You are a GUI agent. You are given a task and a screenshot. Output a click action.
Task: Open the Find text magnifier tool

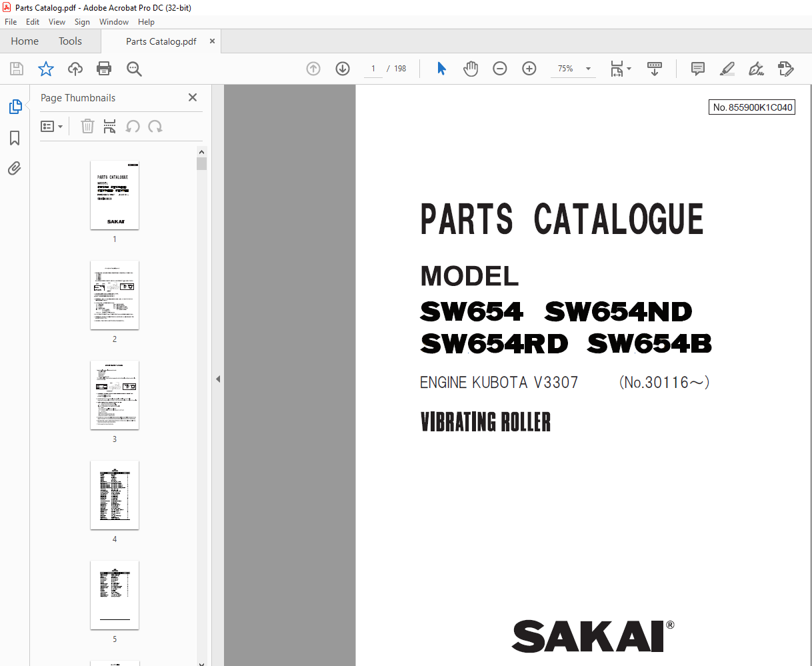[134, 69]
